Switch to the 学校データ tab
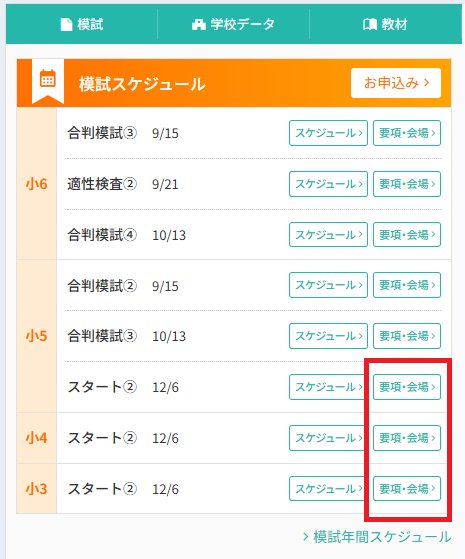Image resolution: width=465 pixels, height=559 pixels. 234,24
